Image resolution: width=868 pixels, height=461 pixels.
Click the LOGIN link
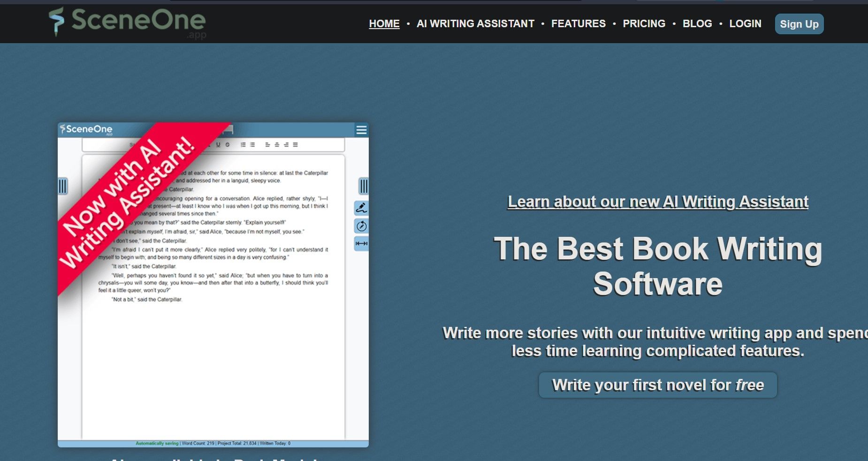pos(745,23)
